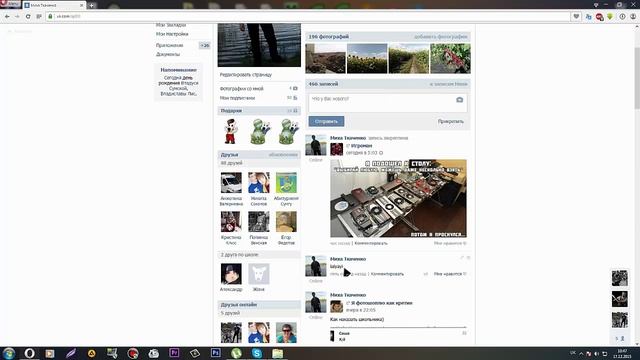640x360 pixels.
Task: Open the field path photo thumbnail
Action: (409, 58)
